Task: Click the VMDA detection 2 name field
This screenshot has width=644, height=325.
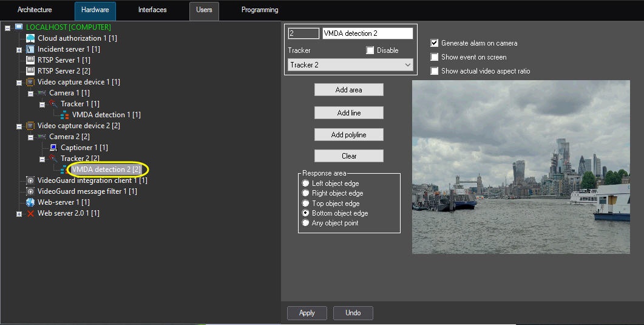Action: (x=367, y=33)
